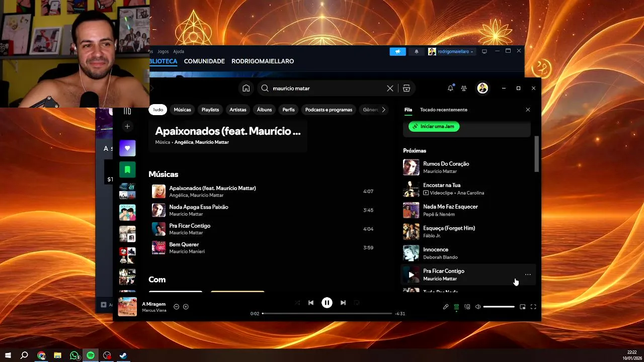Open Your Library icon in sidebar

tap(127, 111)
